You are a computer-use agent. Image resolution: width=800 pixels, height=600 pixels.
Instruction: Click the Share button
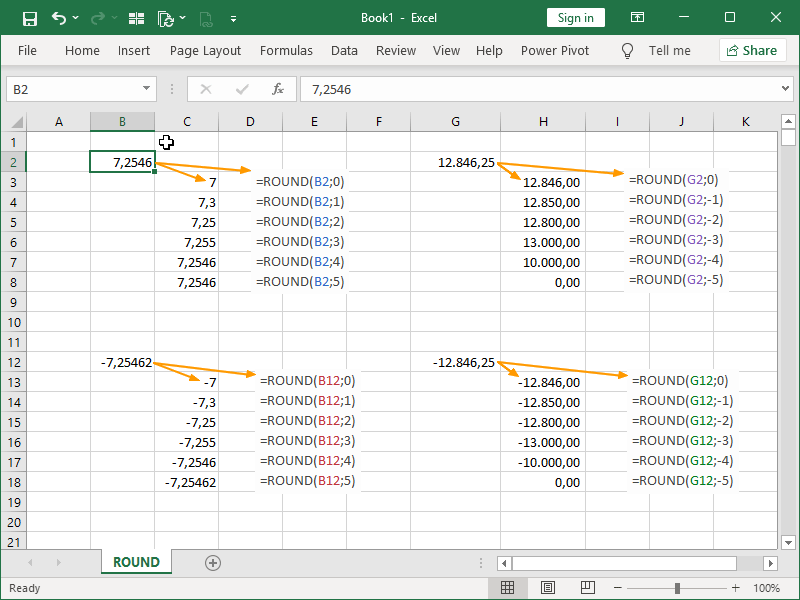752,50
